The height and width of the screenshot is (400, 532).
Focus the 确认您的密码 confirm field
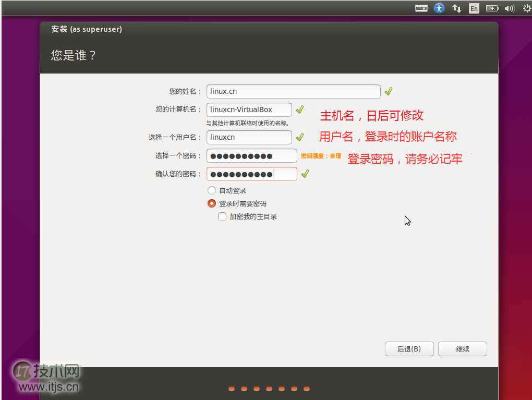pyautogui.click(x=252, y=174)
